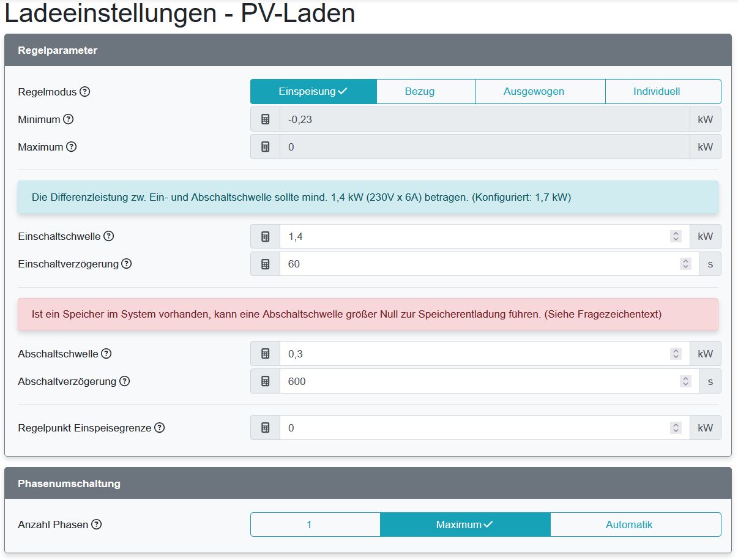Open the calculator next to Abschaltschwelle
Viewport: 738px width, 560px height.
point(265,353)
